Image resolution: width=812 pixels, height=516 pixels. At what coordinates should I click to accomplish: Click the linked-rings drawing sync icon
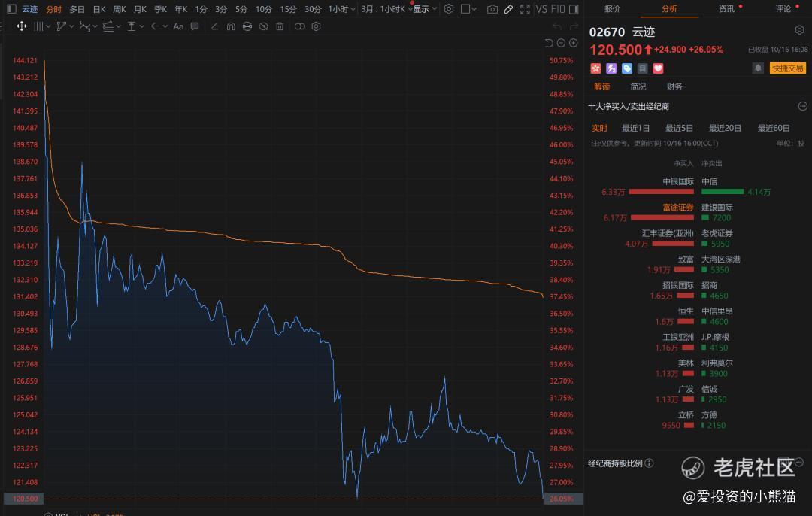pos(299,26)
